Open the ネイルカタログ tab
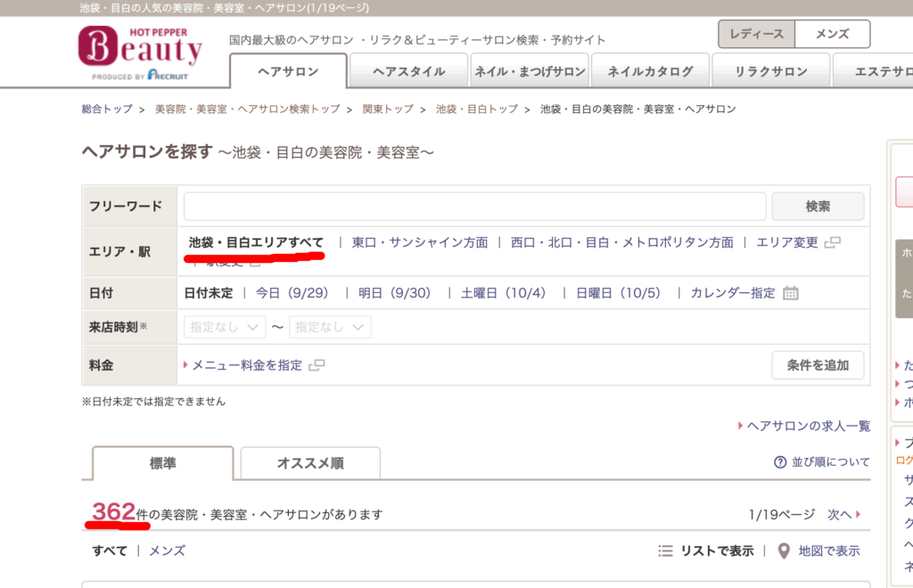This screenshot has height=588, width=913. (x=650, y=71)
